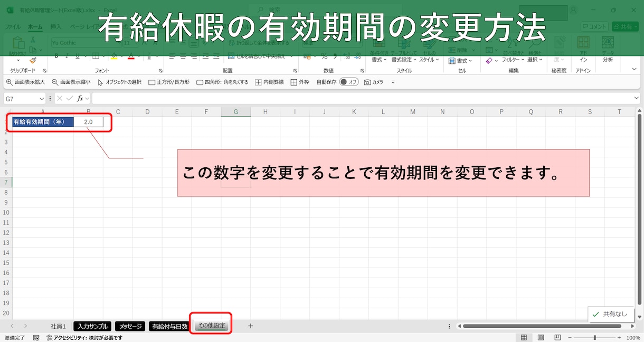Image resolution: width=644 pixels, height=342 pixels.
Task: Select the cell containing 2.0
Action: pos(88,122)
